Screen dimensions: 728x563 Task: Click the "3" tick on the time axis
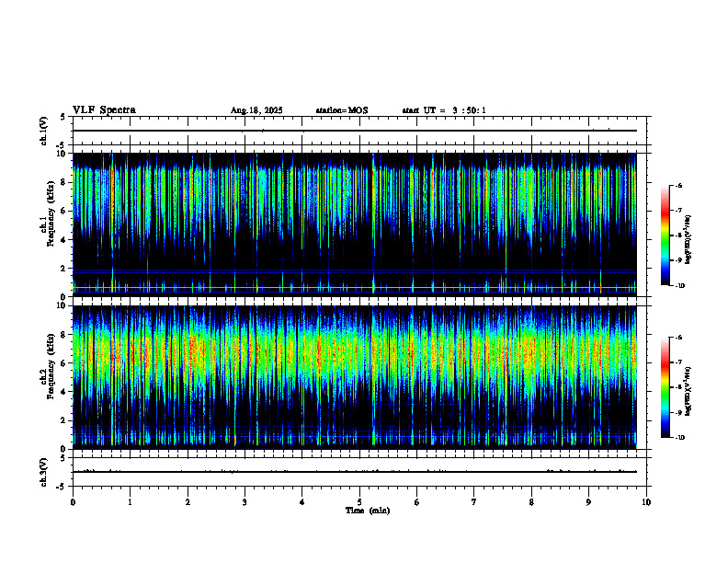[x=245, y=502]
